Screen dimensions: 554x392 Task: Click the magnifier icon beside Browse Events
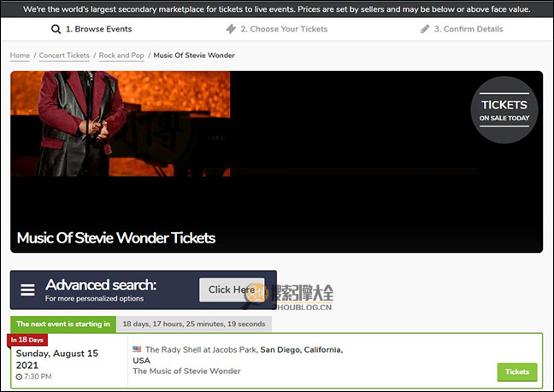[56, 29]
